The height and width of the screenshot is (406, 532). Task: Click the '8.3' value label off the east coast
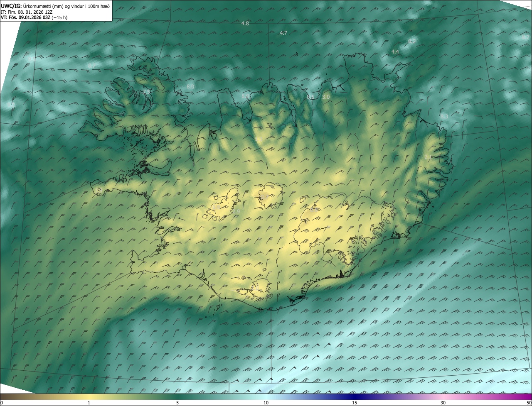(444, 117)
